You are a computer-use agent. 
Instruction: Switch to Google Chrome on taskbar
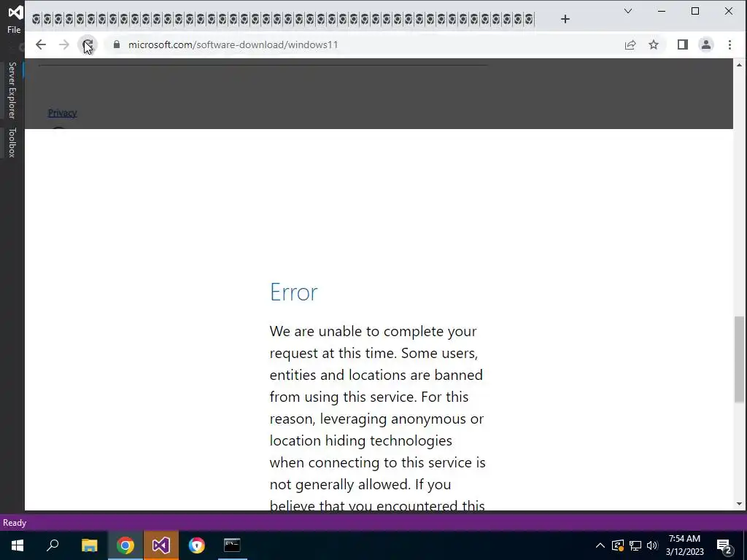pyautogui.click(x=125, y=545)
